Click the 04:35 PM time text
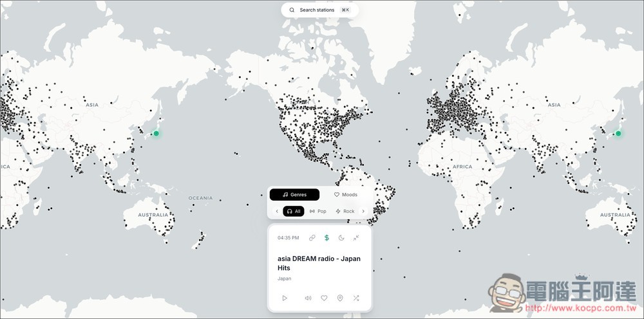This screenshot has height=319, width=644. click(289, 238)
